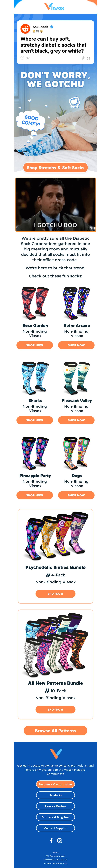Image resolution: width=111 pixels, height=868 pixels.
Task: Click the AskReddit avatar icon
Action: click(x=25, y=29)
